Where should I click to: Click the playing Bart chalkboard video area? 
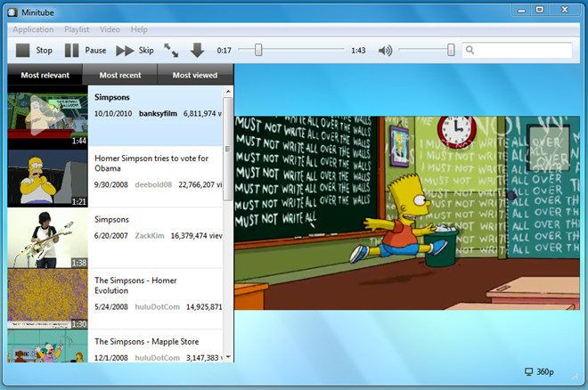(407, 213)
